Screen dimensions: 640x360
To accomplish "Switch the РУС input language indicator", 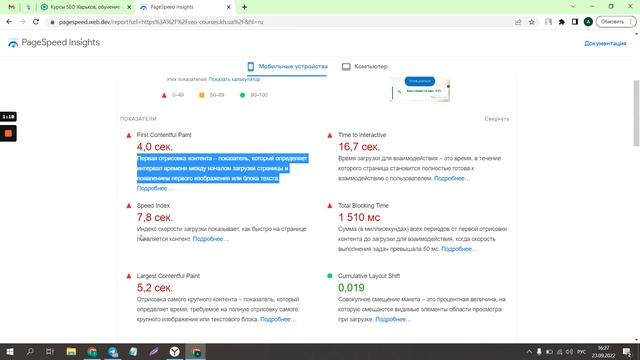I will click(x=582, y=351).
